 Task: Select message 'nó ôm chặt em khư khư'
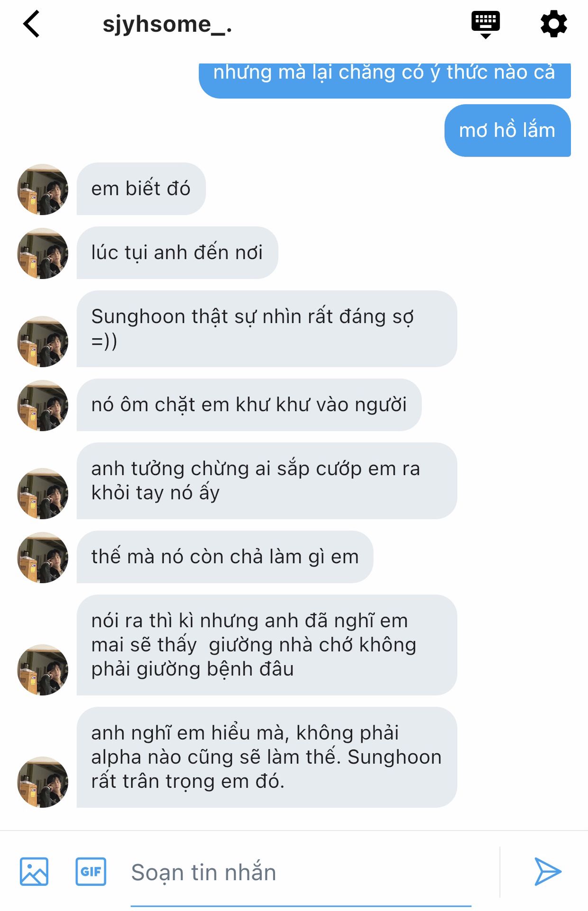249,405
